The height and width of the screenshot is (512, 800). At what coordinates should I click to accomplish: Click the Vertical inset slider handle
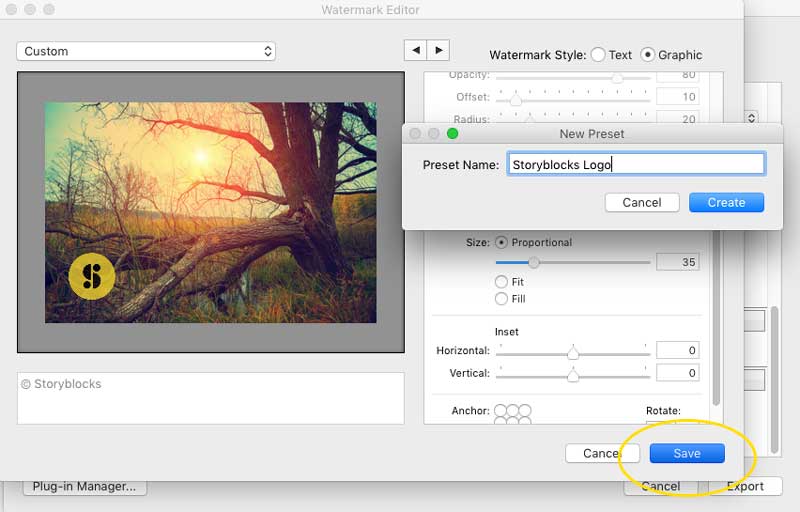(x=573, y=375)
